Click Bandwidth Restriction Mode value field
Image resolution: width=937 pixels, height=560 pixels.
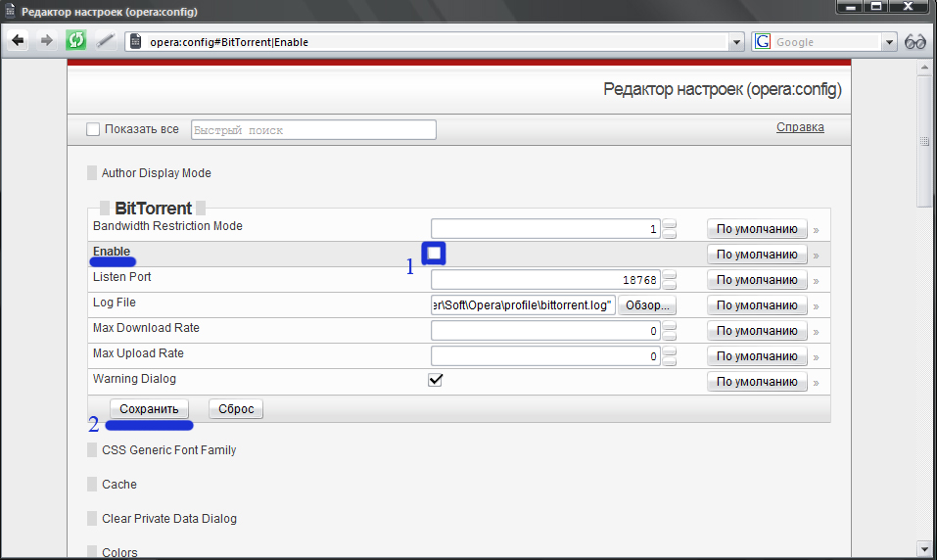(x=545, y=229)
